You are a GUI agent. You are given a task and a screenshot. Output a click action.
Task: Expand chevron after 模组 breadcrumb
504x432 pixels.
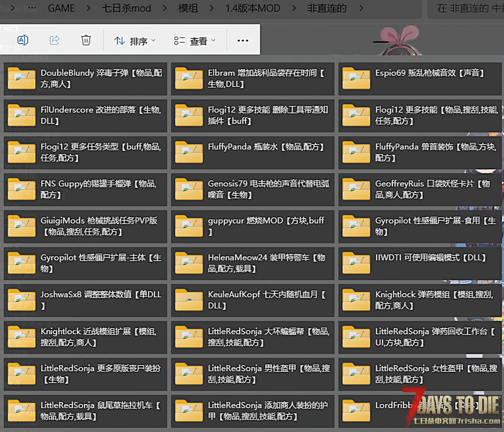212,8
